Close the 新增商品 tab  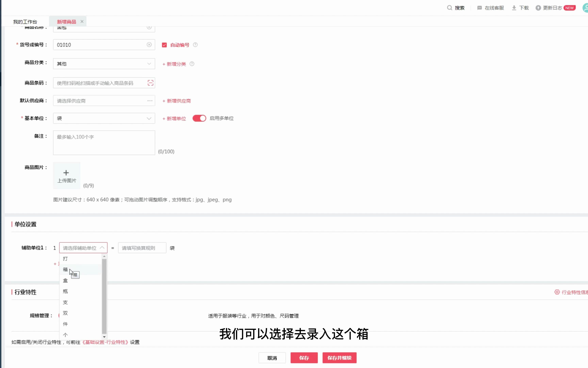[x=82, y=21]
